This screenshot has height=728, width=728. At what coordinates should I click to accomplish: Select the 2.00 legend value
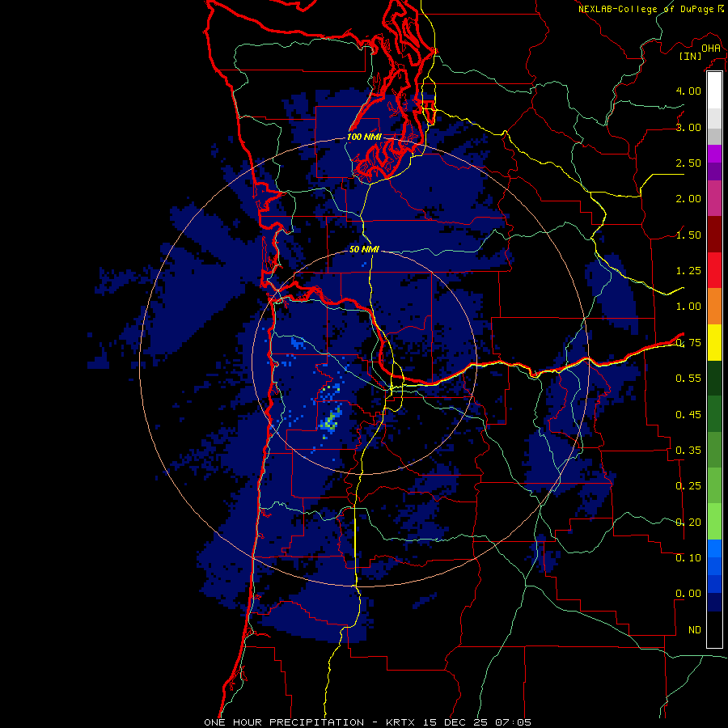tap(688, 199)
